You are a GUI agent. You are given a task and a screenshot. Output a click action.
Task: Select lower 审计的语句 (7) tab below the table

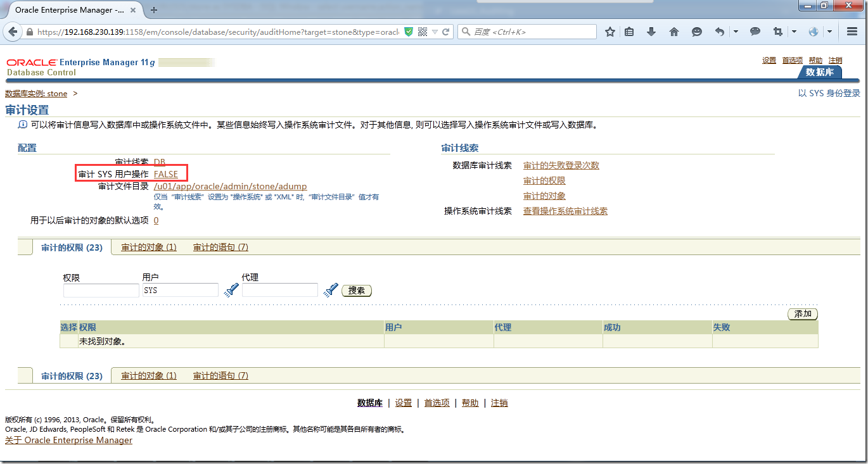(220, 375)
